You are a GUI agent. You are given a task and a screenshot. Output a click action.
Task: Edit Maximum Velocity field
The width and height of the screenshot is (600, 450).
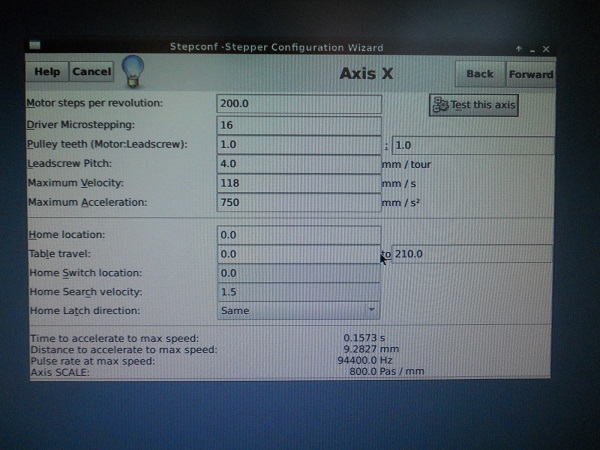[x=299, y=183]
